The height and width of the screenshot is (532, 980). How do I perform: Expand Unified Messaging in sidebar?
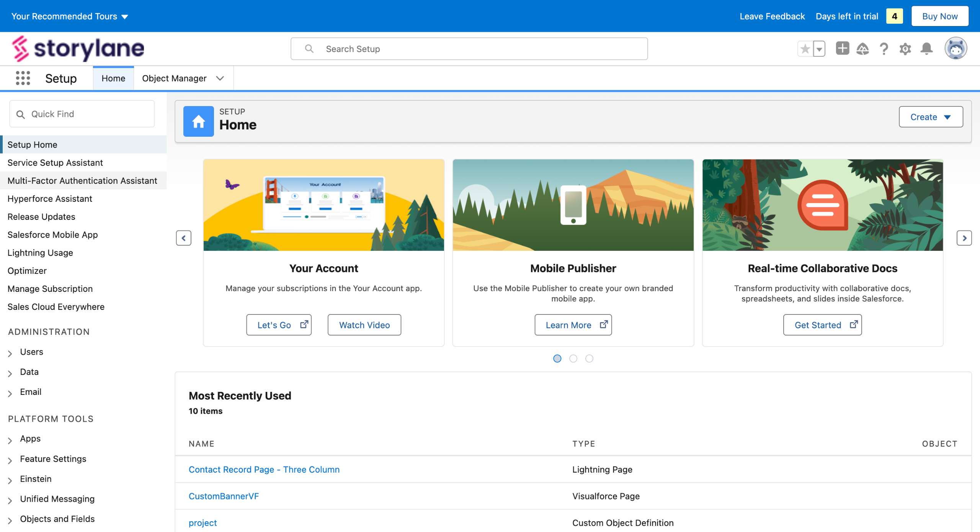coord(10,500)
